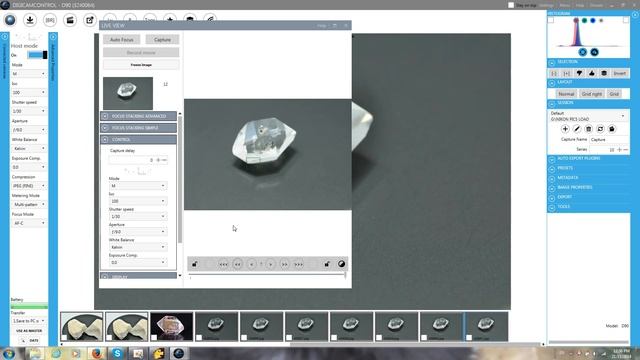This screenshot has height=360, width=640.
Task: Click the Auto Focus button
Action: click(x=122, y=40)
